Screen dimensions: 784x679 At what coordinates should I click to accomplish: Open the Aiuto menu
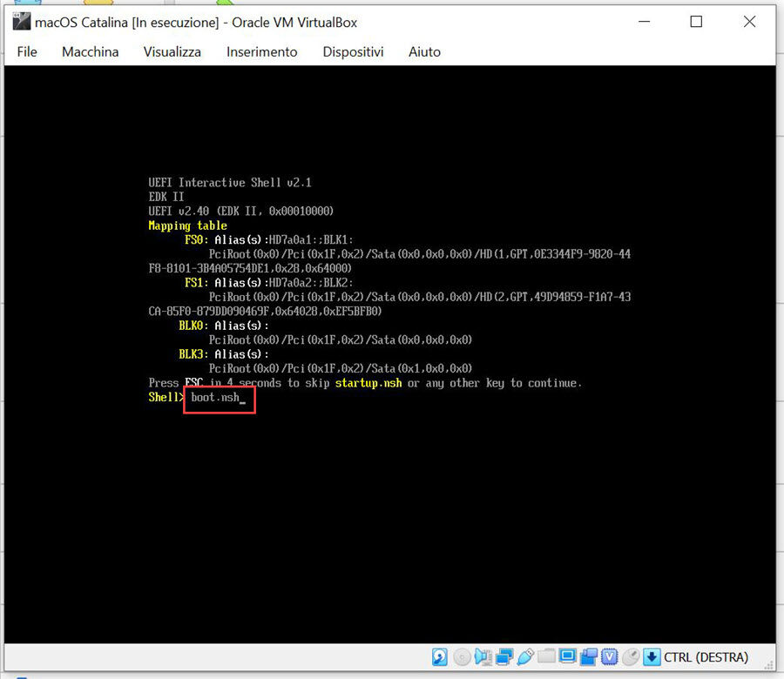[424, 52]
